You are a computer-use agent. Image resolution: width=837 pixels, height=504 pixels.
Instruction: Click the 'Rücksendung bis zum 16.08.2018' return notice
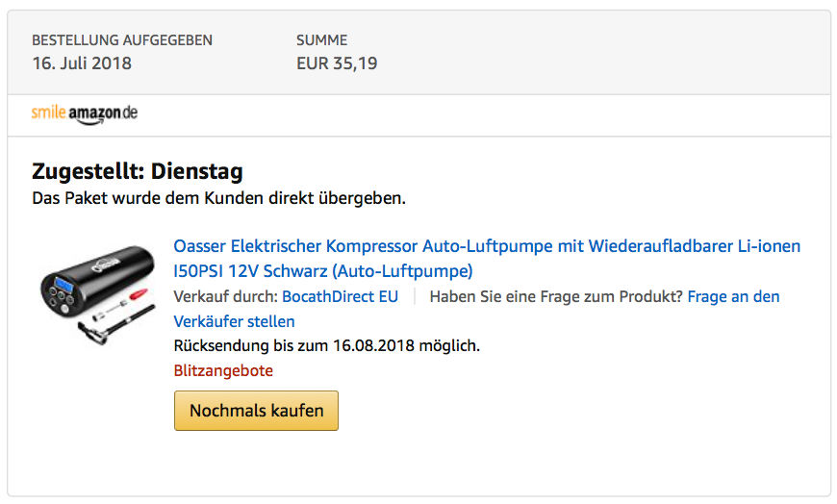click(x=326, y=345)
